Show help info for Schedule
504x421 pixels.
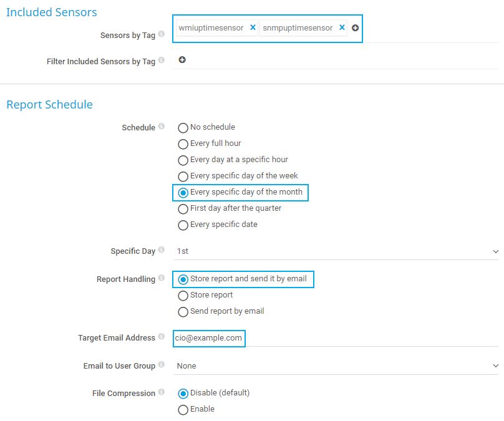click(162, 127)
